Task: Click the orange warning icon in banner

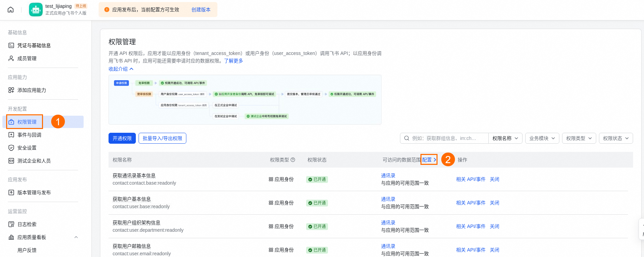Action: [107, 10]
